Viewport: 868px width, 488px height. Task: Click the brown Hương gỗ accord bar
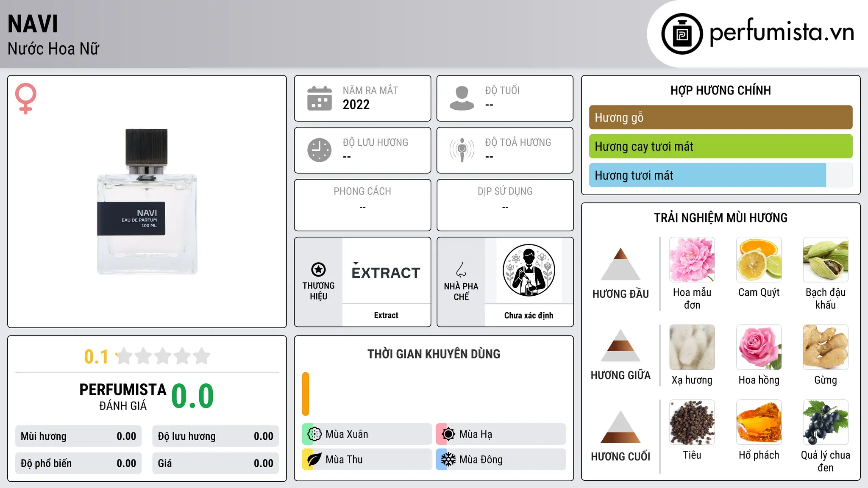721,117
